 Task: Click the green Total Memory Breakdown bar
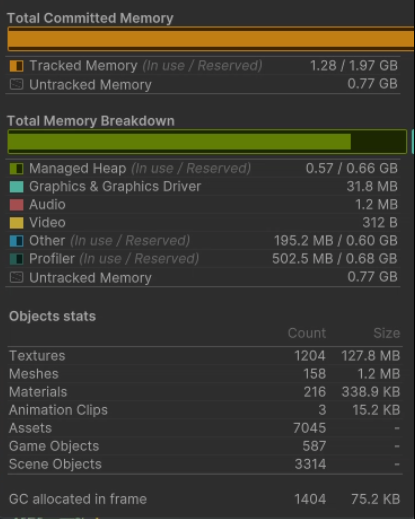pos(207,142)
